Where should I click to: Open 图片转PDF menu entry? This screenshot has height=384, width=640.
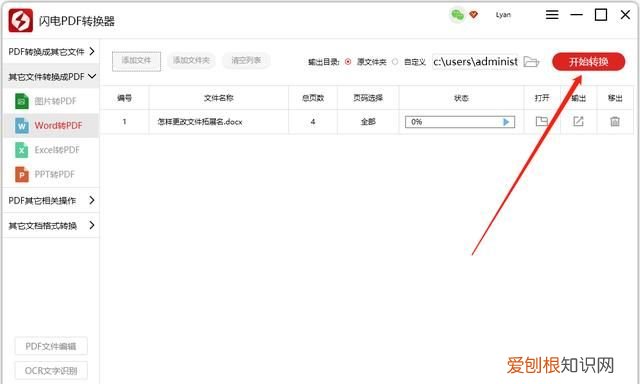point(51,101)
